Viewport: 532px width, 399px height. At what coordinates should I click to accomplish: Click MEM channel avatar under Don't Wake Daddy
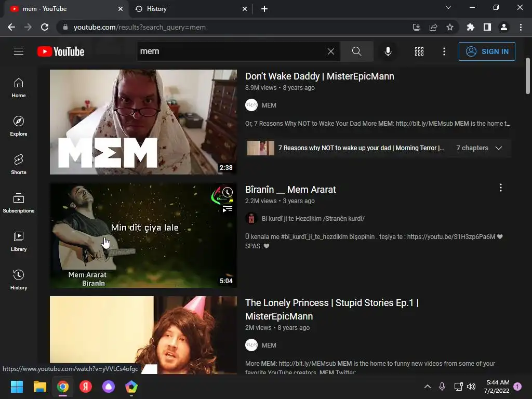(251, 105)
